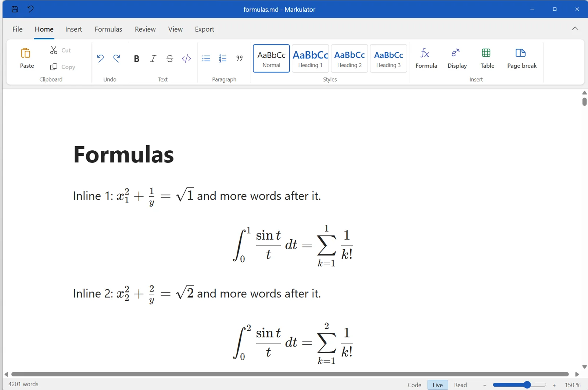
Task: Apply the Heading 3 style
Action: point(388,58)
